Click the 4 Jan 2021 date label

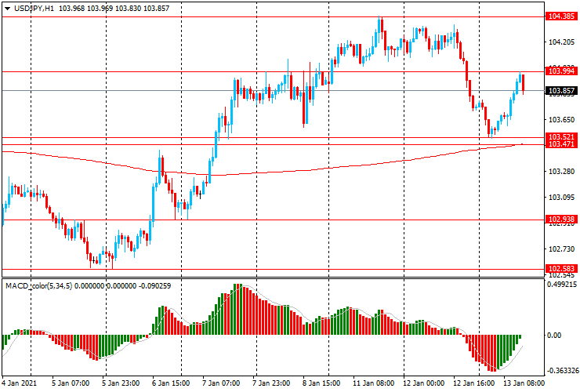coord(20,383)
